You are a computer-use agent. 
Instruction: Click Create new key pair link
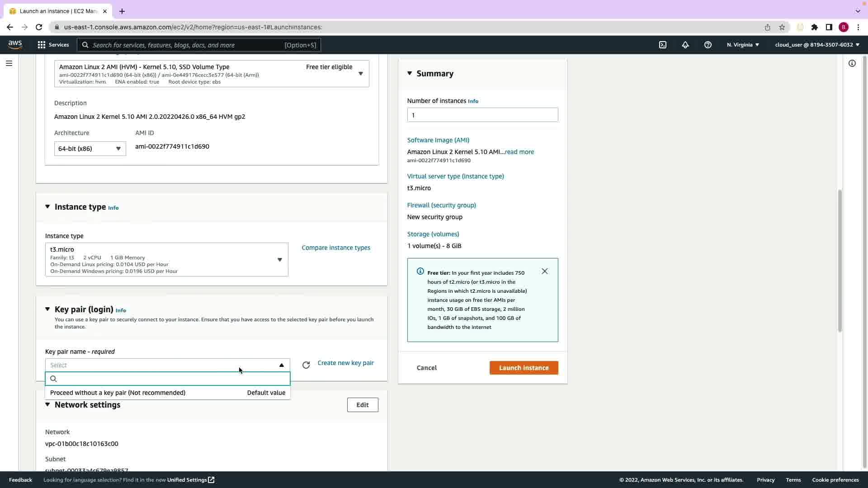pos(345,363)
